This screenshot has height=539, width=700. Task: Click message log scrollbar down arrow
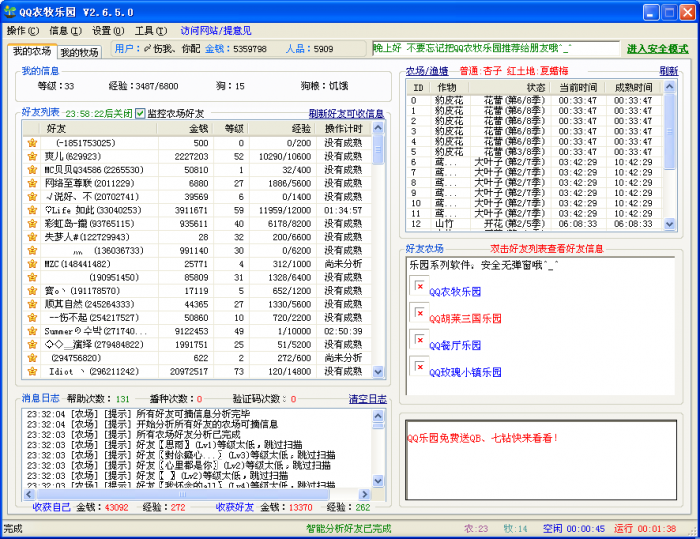[378, 481]
